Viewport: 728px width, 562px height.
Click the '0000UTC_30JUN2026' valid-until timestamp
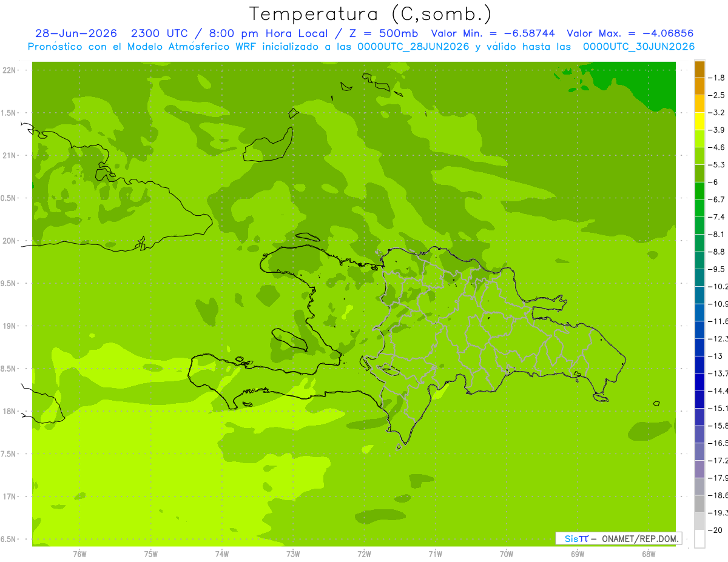[x=639, y=47]
